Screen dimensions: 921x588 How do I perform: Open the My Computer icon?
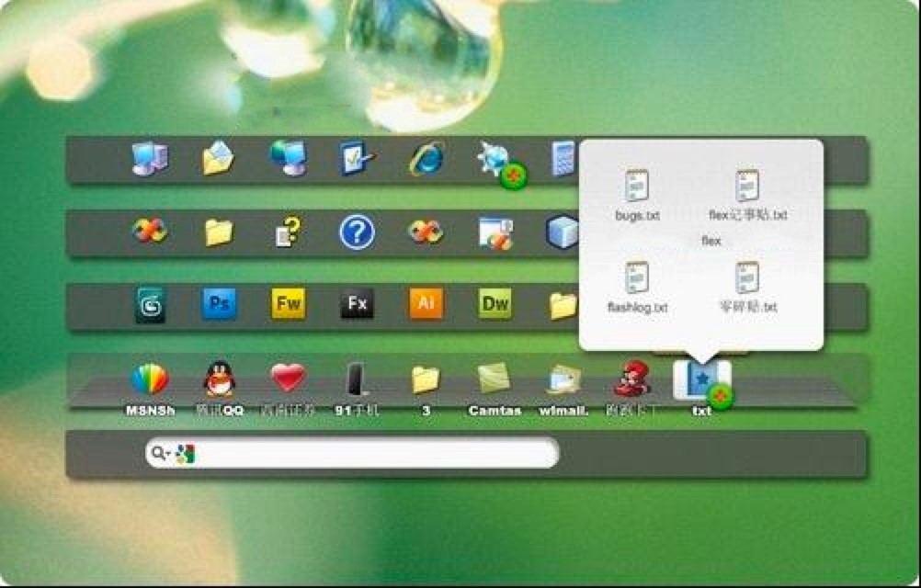point(151,158)
